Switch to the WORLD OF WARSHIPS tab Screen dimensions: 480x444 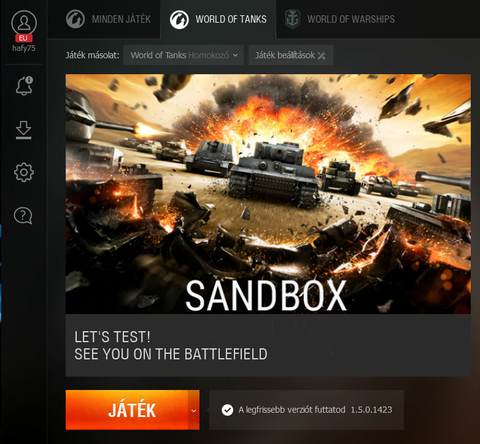(x=340, y=19)
